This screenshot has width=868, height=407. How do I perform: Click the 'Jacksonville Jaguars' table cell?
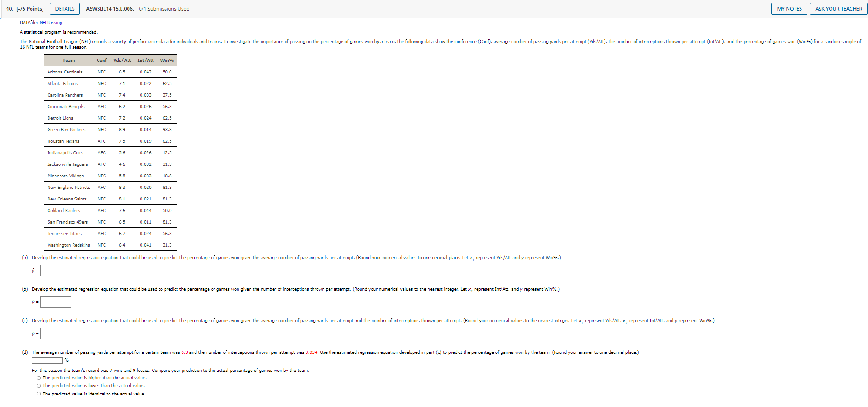[x=68, y=164]
